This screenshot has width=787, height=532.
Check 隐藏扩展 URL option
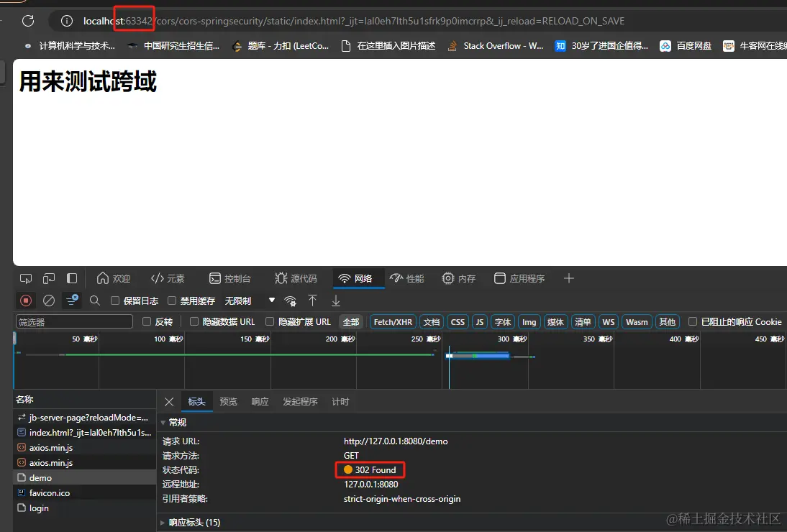(x=270, y=321)
